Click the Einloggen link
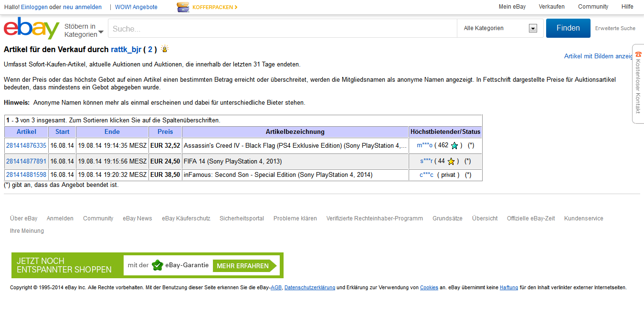The image size is (644, 316). pos(34,7)
